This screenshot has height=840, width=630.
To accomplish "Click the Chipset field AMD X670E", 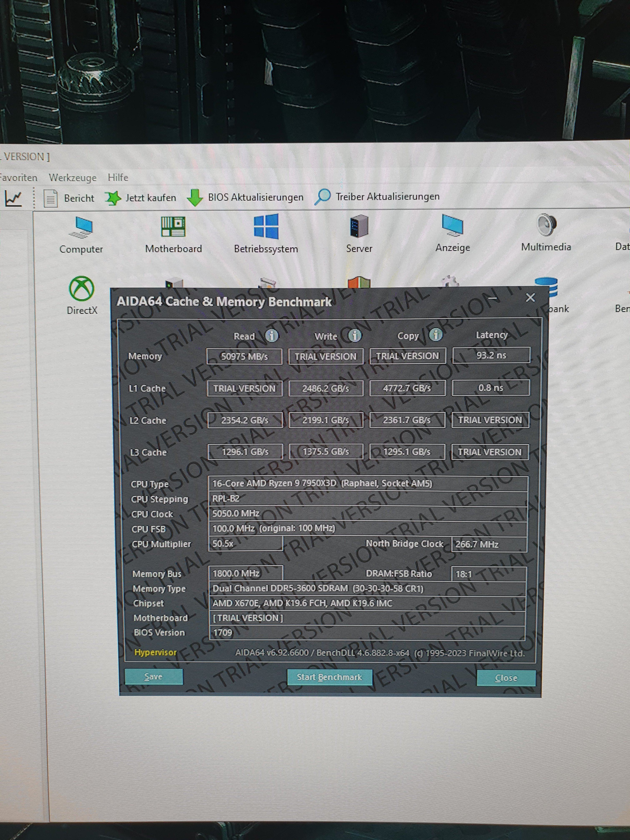I will (367, 603).
